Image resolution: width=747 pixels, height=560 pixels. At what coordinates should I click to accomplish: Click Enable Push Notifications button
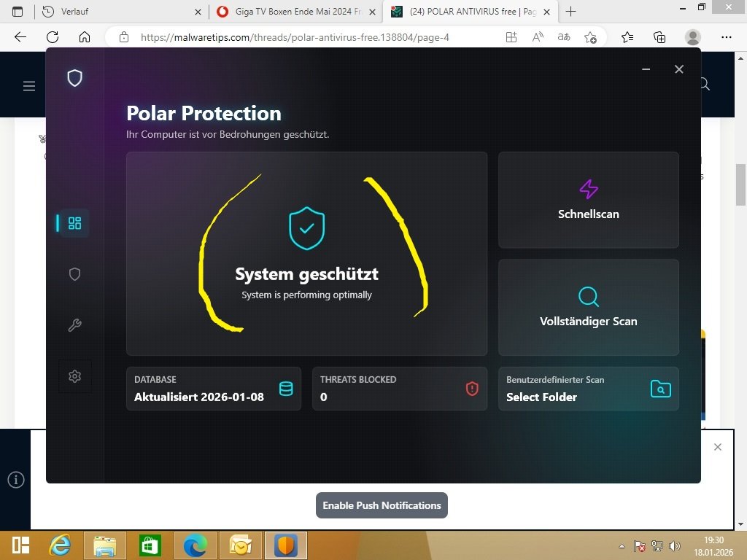382,505
